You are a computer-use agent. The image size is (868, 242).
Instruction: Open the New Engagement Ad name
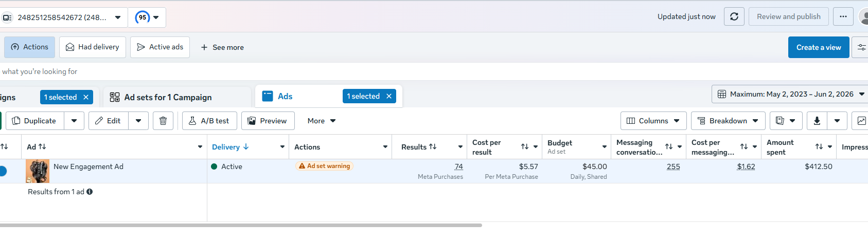pos(88,166)
